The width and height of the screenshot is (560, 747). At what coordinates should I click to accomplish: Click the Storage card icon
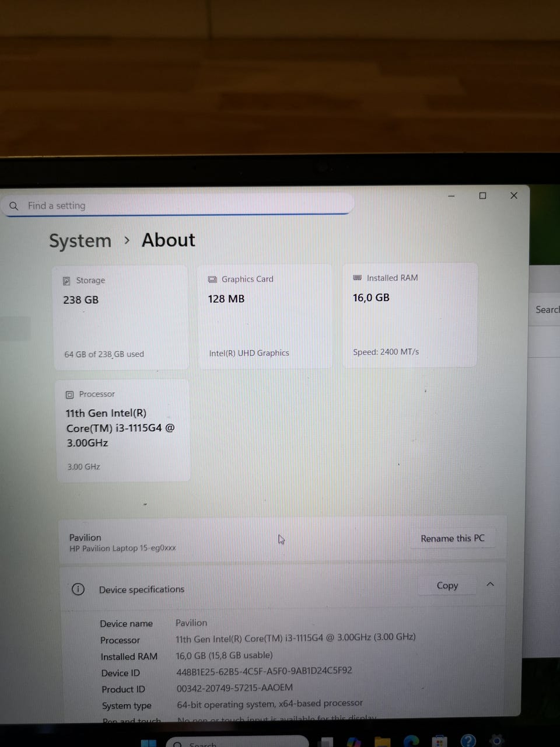pos(66,281)
